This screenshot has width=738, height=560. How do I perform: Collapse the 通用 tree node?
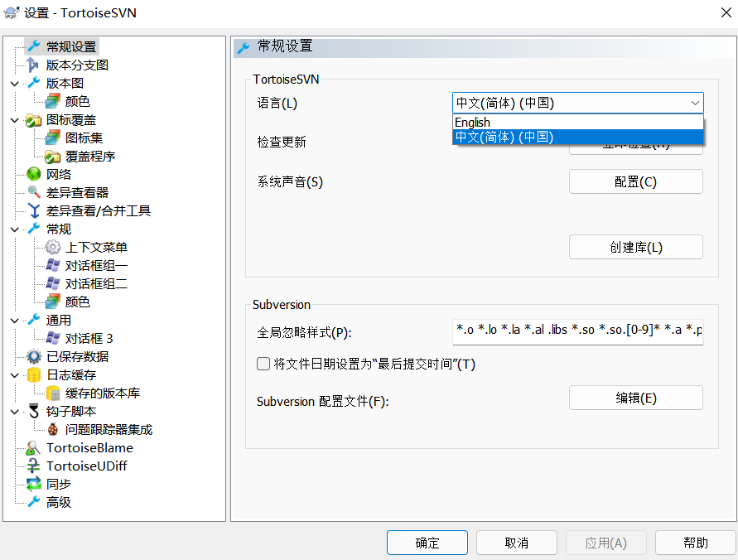(x=15, y=321)
